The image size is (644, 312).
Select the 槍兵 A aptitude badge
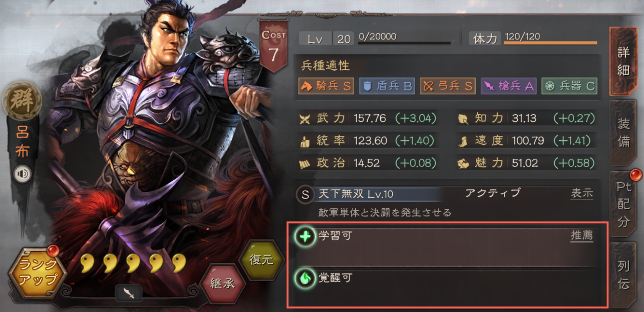coord(509,86)
